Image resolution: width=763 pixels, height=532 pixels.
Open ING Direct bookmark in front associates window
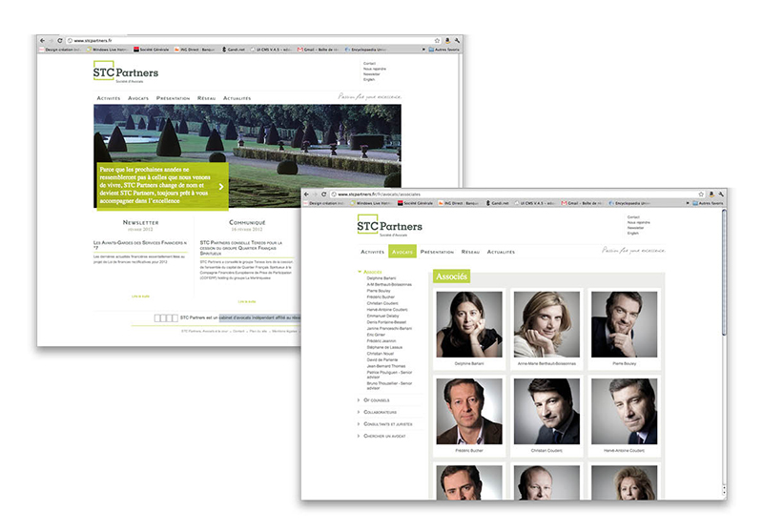(459, 203)
